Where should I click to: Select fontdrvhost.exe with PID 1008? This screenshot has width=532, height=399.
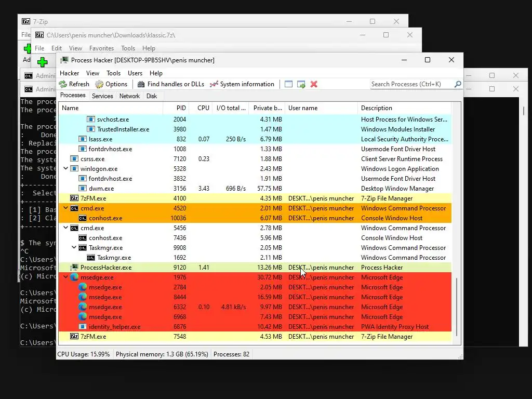click(x=255, y=149)
